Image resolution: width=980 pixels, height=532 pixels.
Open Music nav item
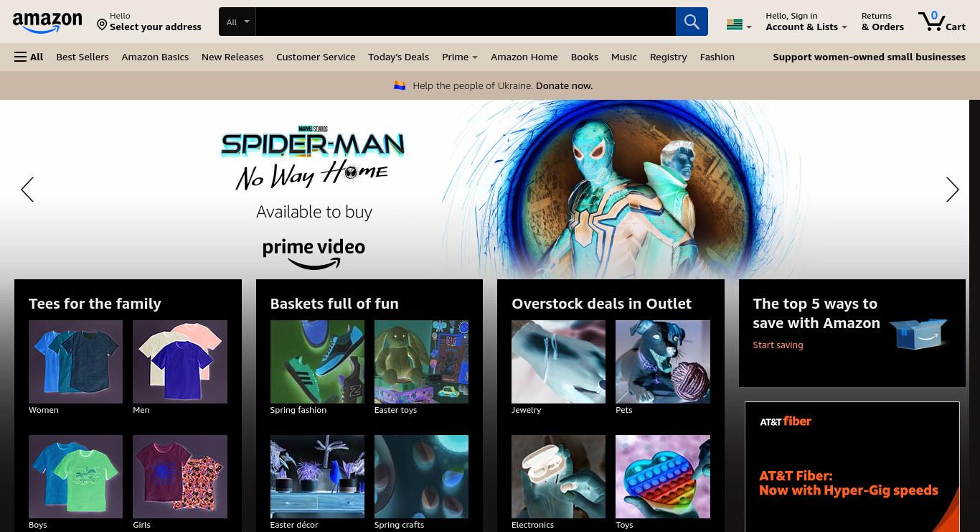(624, 57)
